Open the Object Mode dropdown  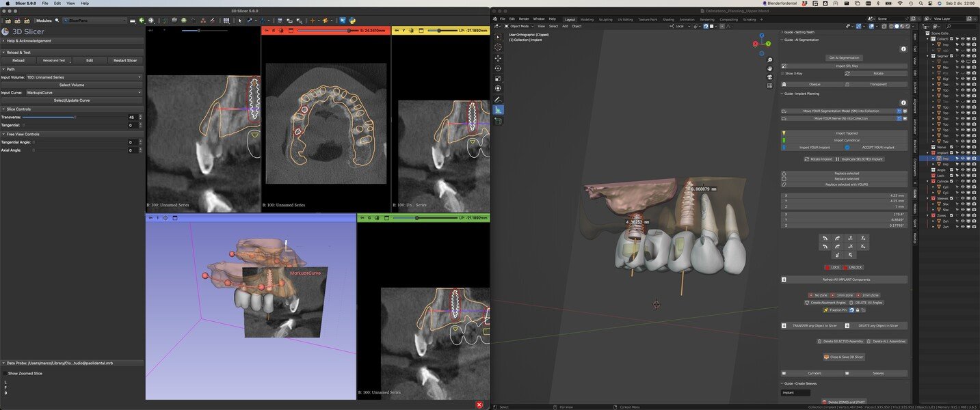(x=518, y=26)
